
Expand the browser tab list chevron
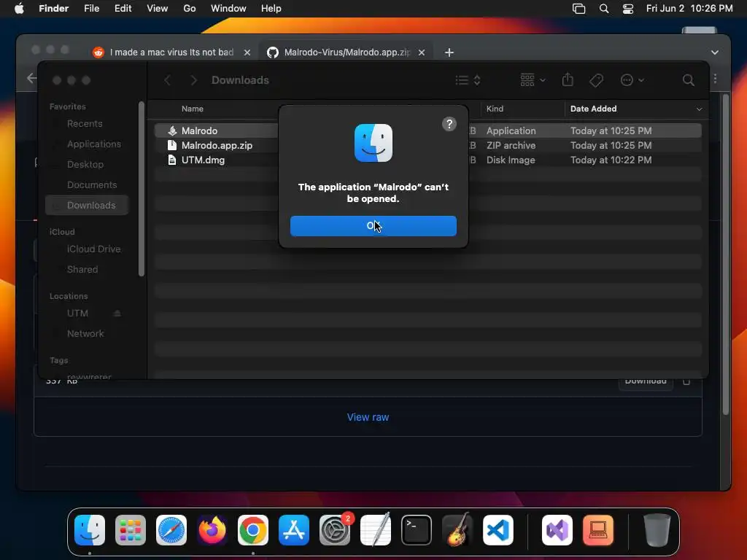715,52
